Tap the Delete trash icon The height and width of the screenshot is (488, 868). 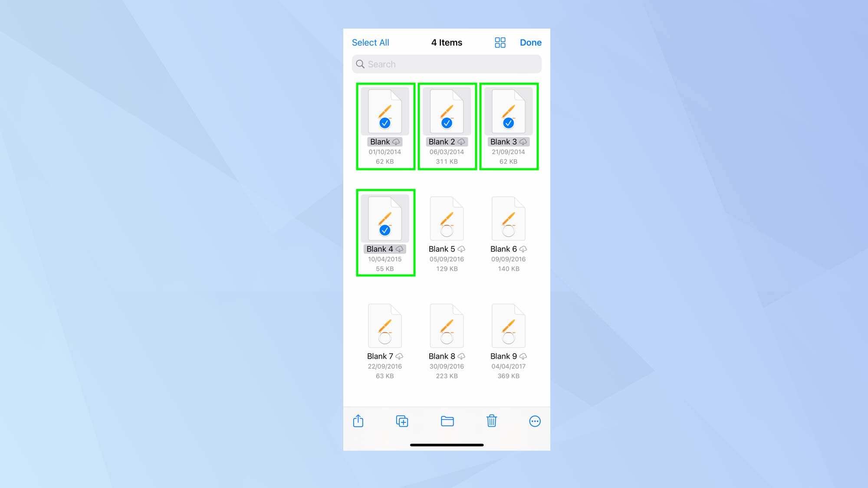click(x=492, y=421)
